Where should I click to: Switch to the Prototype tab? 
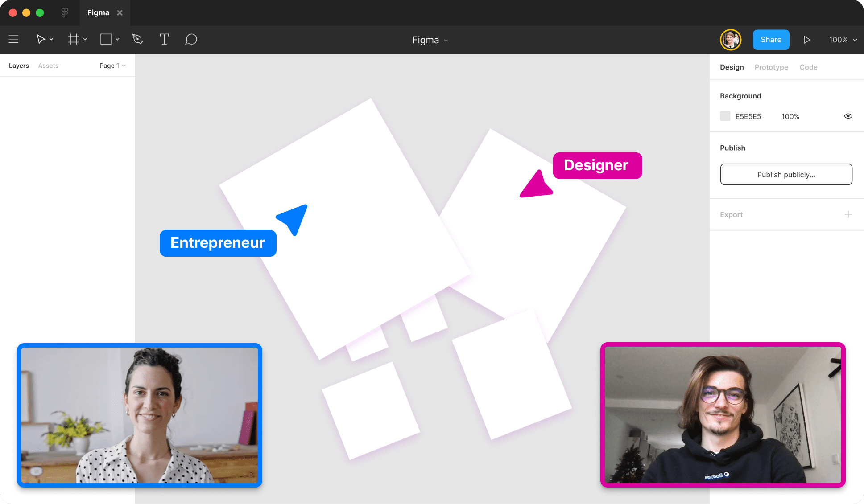tap(771, 67)
